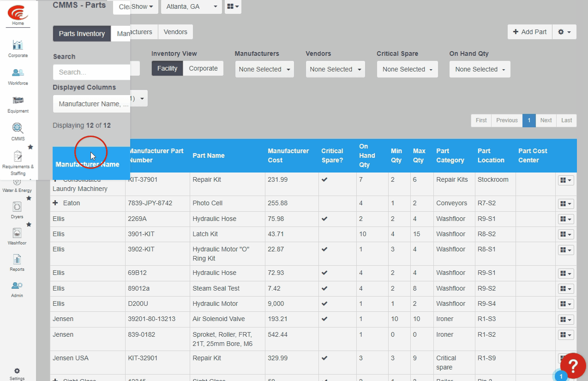Screen dimensions: 588x381
Task: Open row actions for Latch Kit
Action: [x=566, y=234]
